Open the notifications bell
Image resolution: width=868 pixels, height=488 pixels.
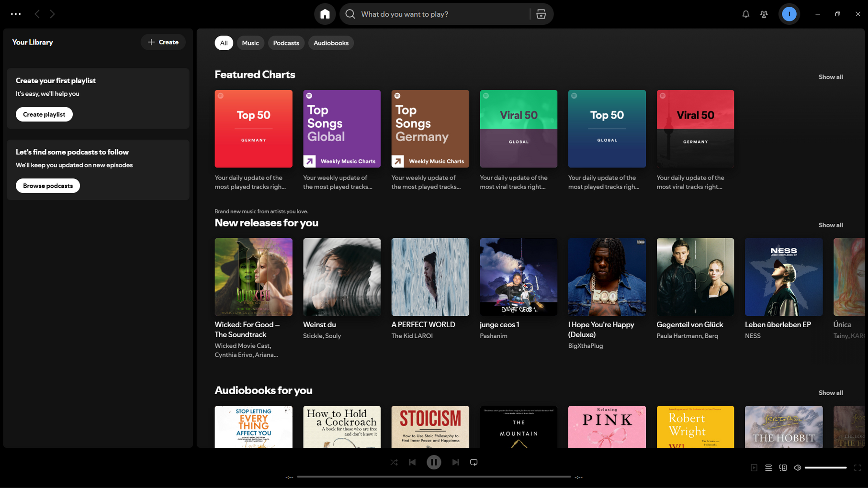coord(745,14)
